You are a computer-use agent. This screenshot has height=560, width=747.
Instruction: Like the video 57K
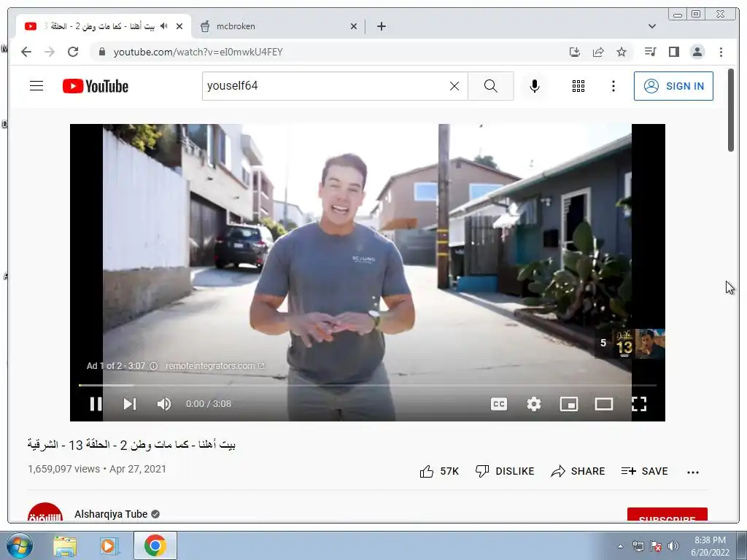click(438, 471)
